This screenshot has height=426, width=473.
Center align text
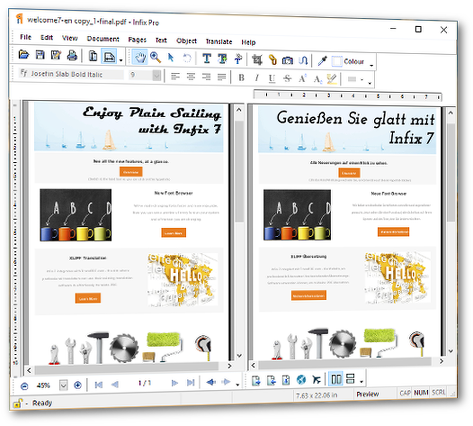pyautogui.click(x=191, y=77)
